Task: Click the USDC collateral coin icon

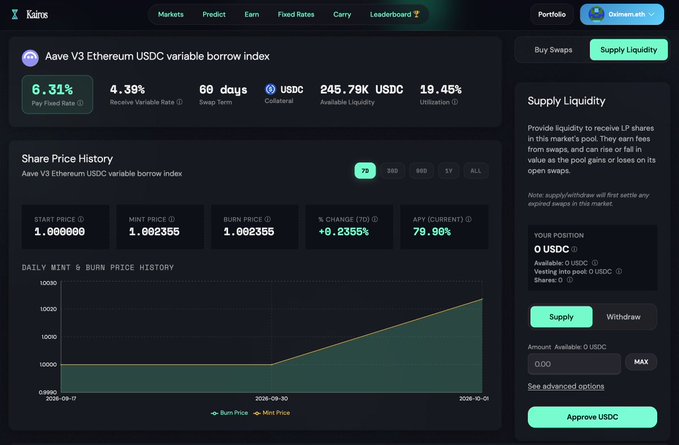Action: coord(271,89)
